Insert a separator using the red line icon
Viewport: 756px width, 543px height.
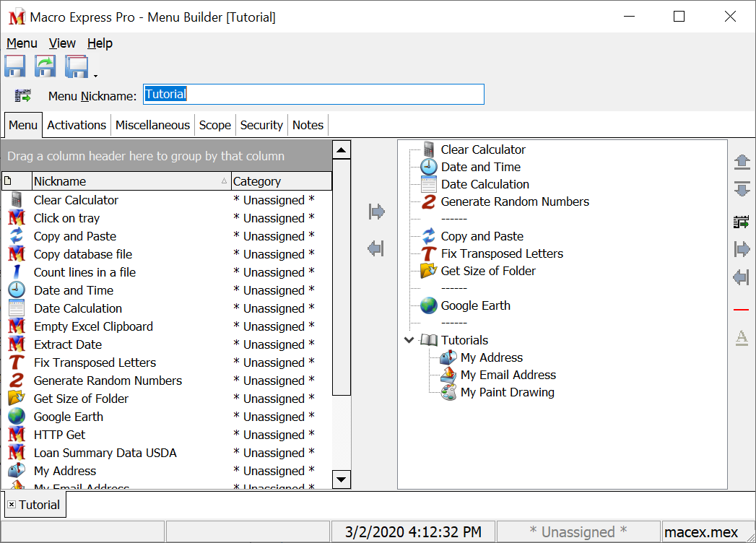pos(740,309)
